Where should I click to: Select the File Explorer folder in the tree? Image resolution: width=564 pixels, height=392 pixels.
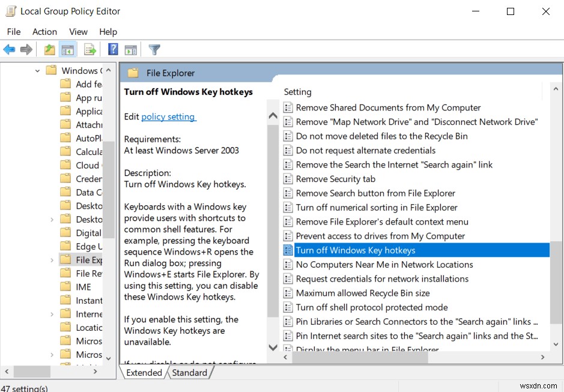[87, 260]
